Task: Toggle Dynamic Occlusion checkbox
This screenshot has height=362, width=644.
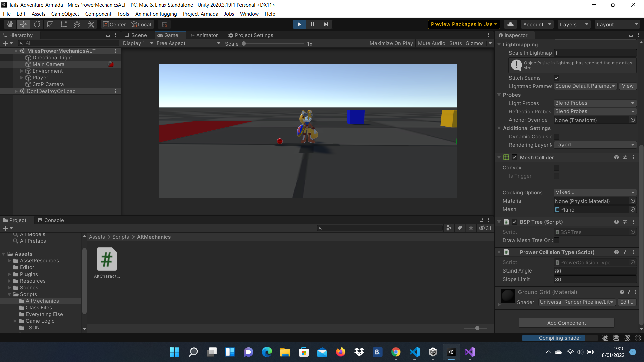Action: point(556,137)
